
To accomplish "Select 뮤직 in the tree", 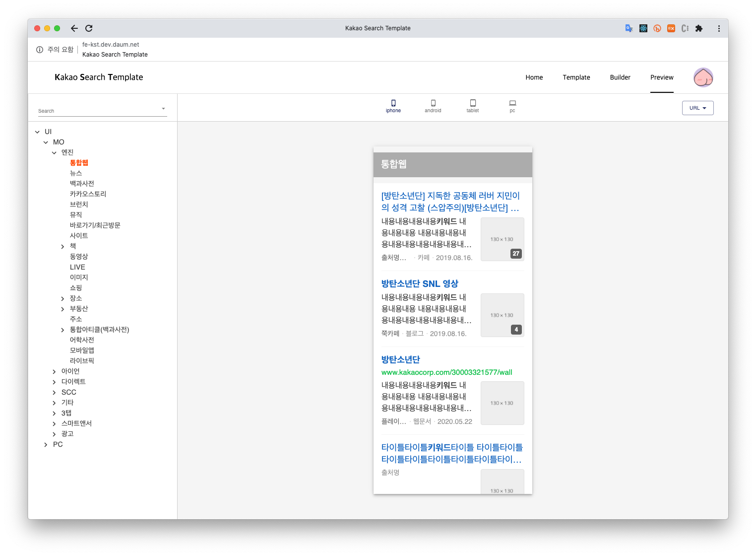I will coord(76,215).
